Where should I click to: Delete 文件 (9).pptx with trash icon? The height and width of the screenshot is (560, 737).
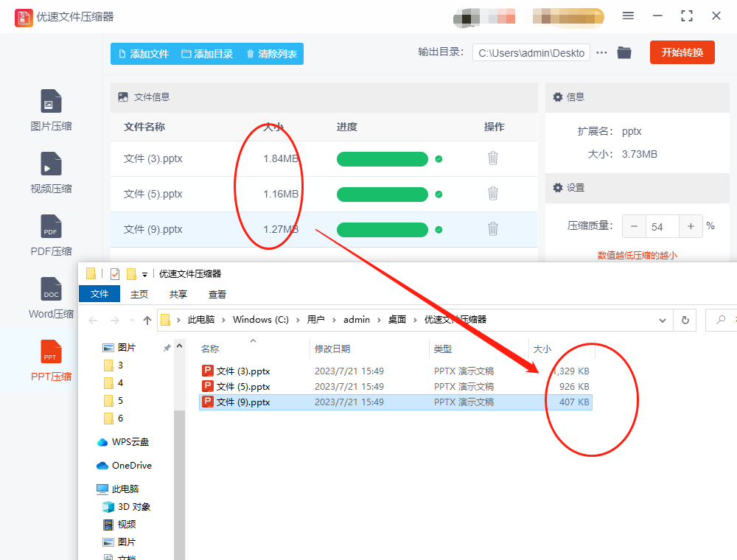492,229
